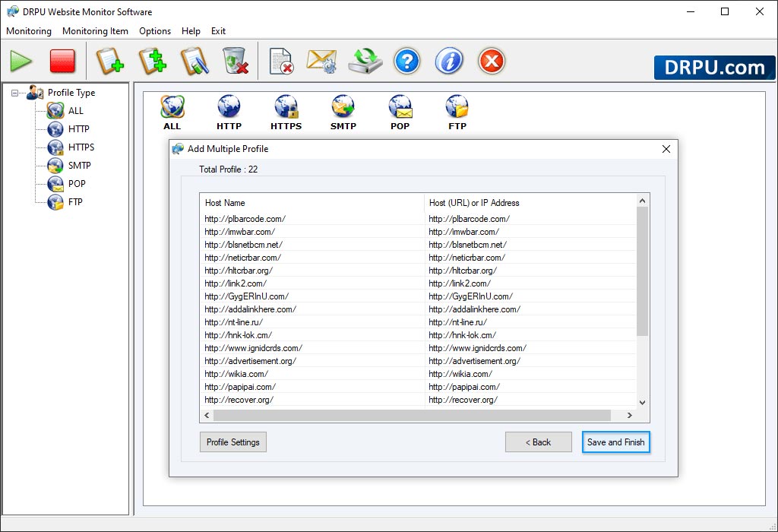Click the add single profile toolbar icon
This screenshot has height=532, width=778.
[x=109, y=62]
